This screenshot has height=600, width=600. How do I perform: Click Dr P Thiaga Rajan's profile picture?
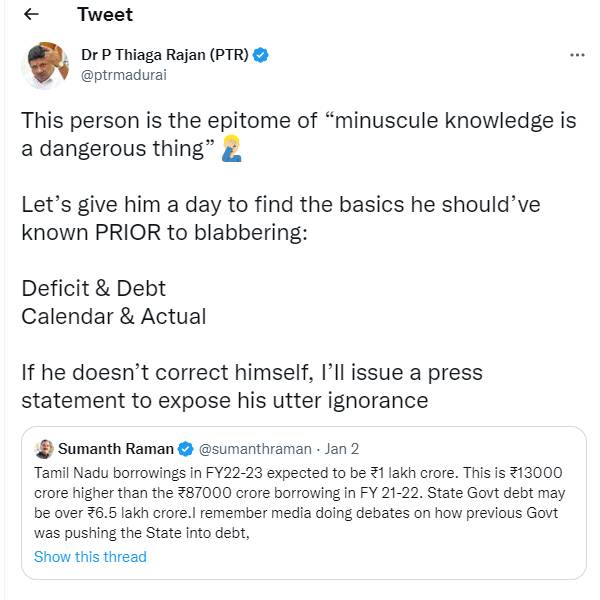coord(46,65)
